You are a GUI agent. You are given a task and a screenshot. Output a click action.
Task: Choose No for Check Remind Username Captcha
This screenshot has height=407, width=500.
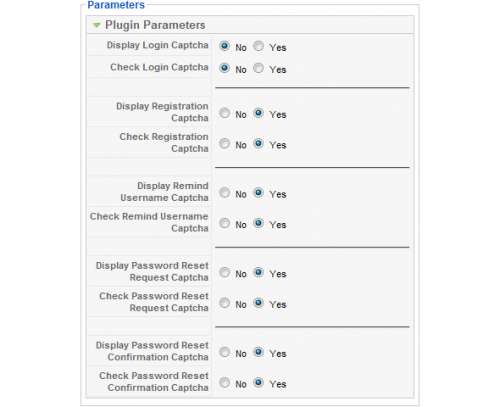point(225,223)
